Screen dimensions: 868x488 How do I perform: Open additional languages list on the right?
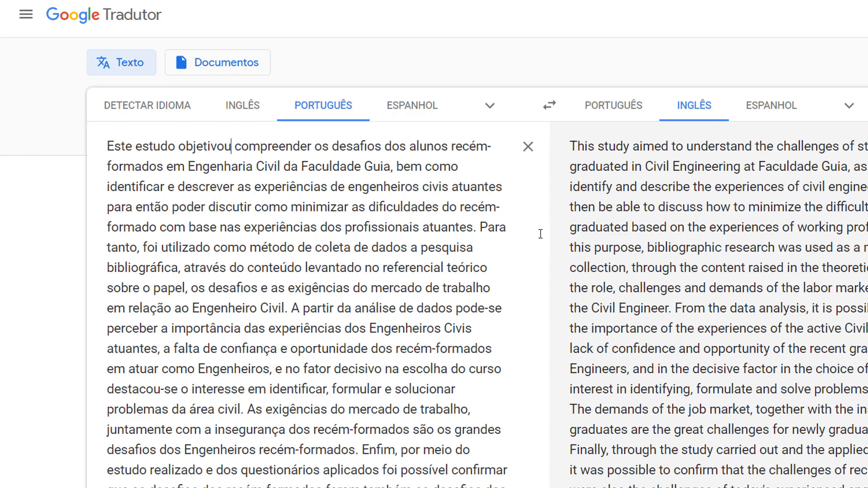coord(849,105)
